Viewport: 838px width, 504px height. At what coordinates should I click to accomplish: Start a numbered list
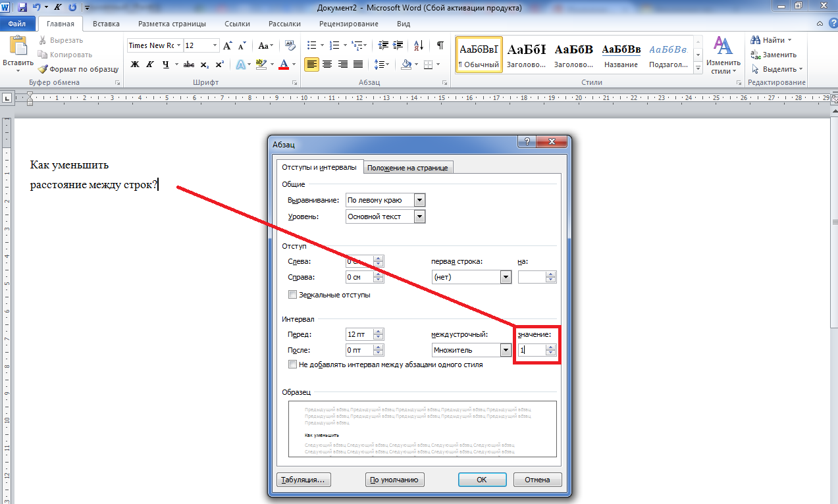tap(334, 45)
